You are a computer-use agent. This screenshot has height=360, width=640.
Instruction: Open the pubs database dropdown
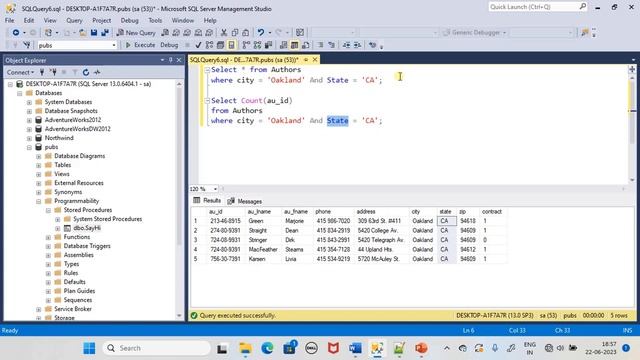(x=114, y=45)
